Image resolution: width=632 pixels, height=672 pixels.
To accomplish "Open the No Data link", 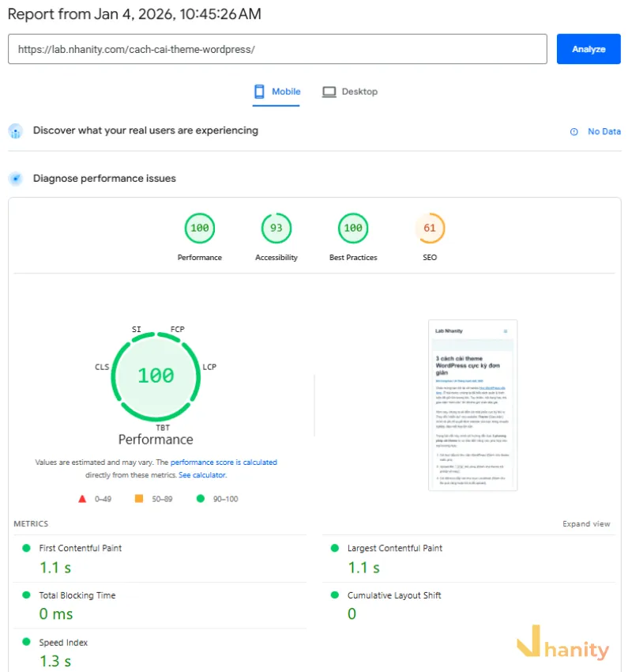I will tap(604, 131).
